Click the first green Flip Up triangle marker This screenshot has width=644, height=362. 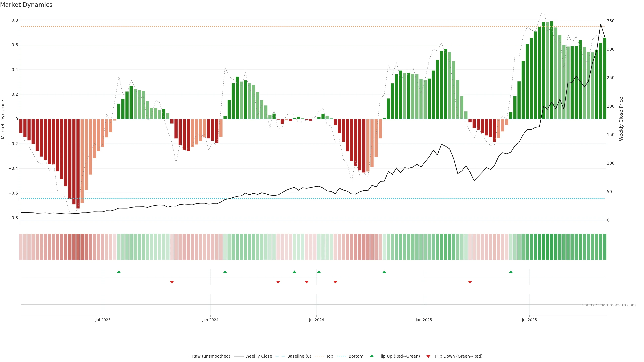point(119,272)
